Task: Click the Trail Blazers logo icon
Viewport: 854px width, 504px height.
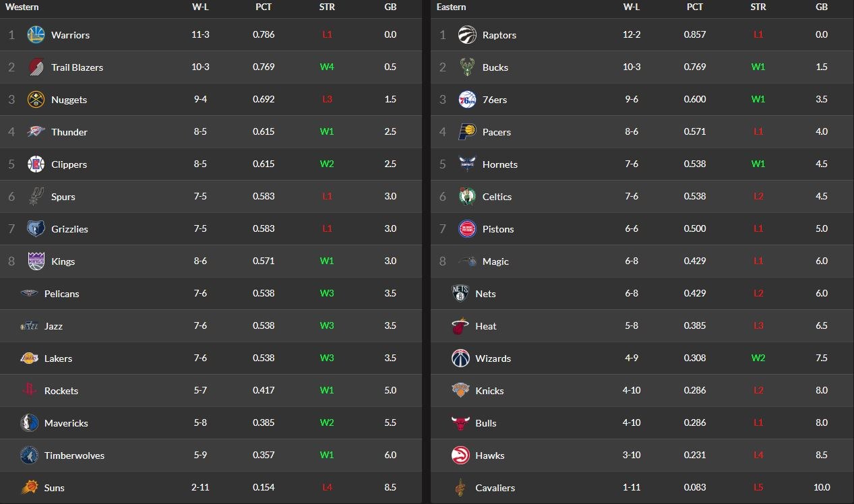Action: pos(36,67)
